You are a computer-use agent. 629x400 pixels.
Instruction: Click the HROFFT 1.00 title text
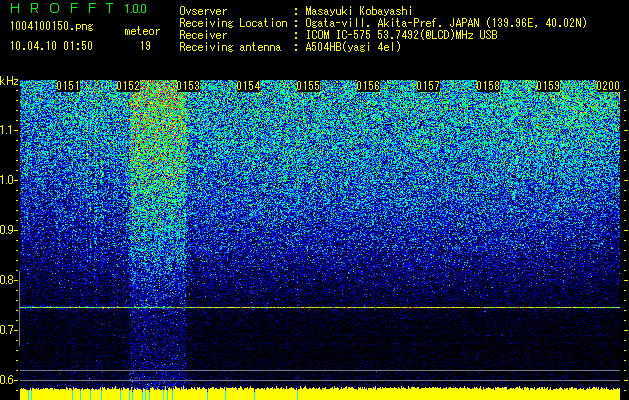[79, 8]
